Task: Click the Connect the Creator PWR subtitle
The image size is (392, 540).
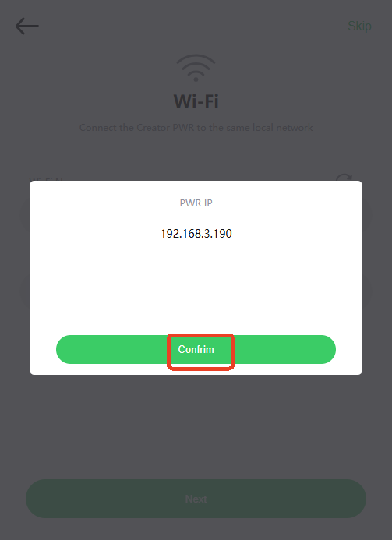Action: tap(196, 128)
